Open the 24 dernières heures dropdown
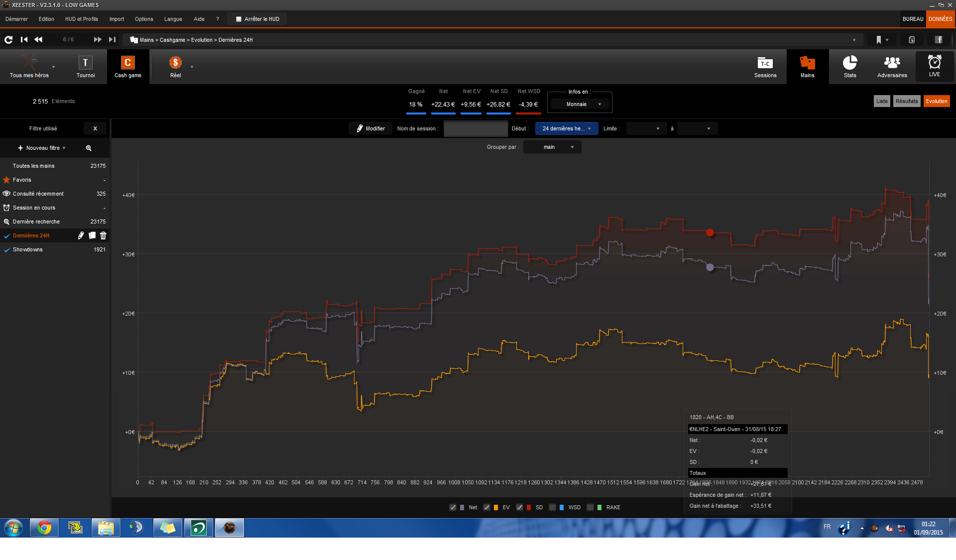This screenshot has width=956, height=560. (566, 128)
